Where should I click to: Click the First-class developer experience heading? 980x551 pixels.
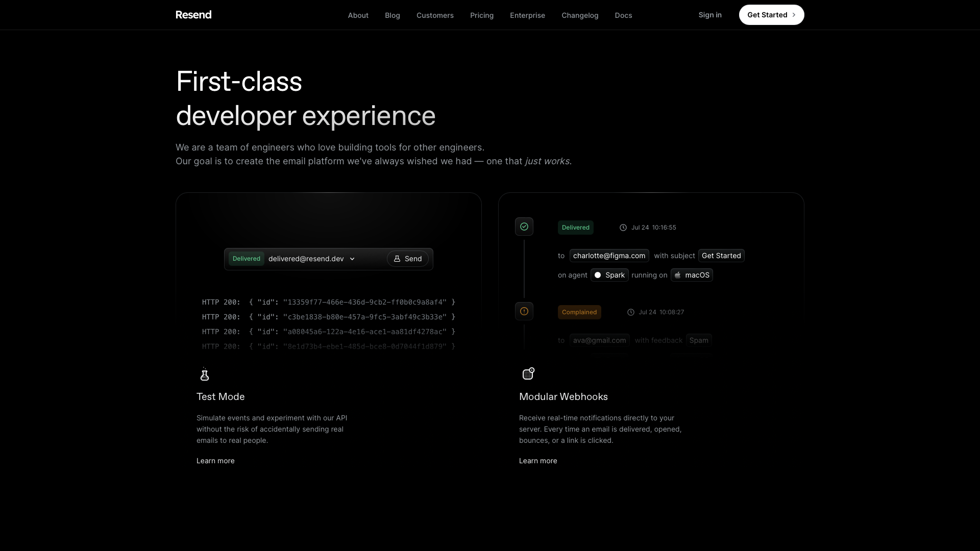coord(306,98)
